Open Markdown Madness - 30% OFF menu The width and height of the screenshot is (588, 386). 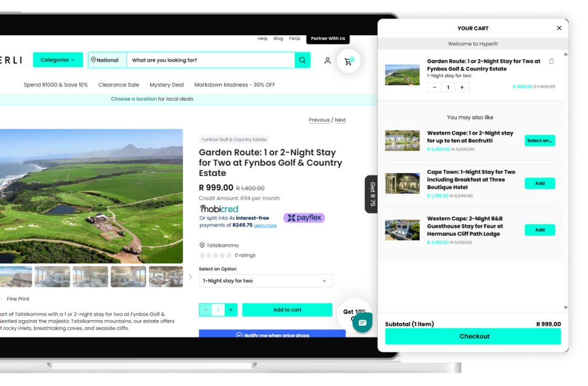tap(235, 85)
